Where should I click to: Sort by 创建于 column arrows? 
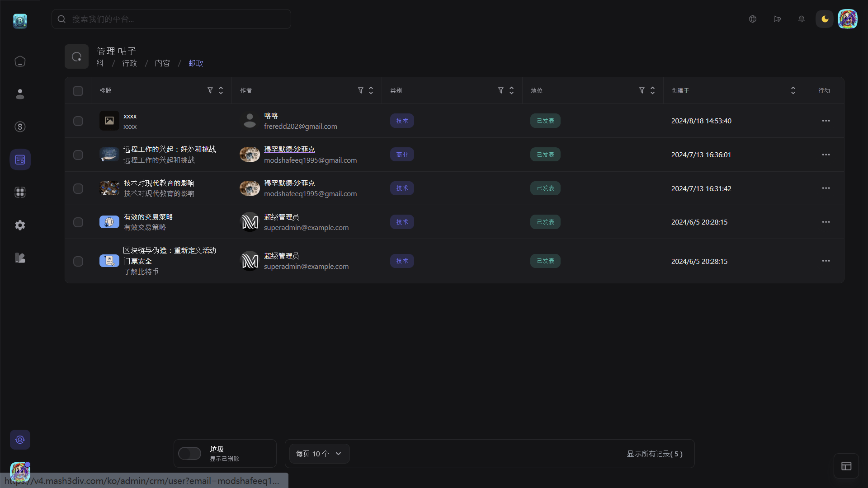(x=793, y=90)
